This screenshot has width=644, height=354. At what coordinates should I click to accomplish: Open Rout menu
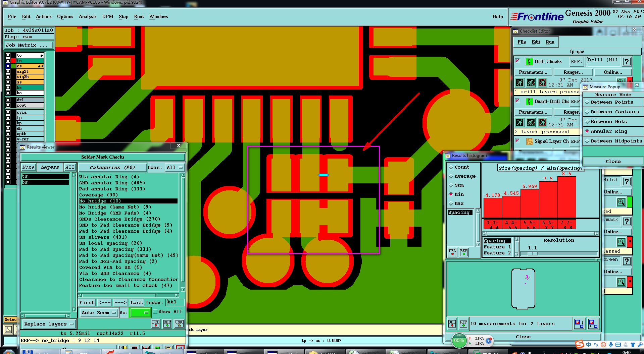pyautogui.click(x=139, y=17)
